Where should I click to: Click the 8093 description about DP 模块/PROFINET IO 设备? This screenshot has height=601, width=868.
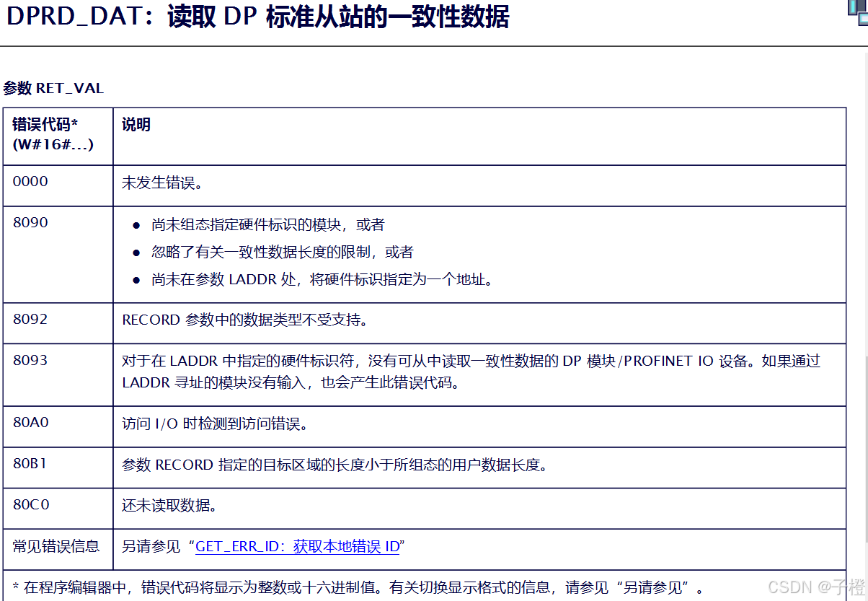[x=471, y=372]
